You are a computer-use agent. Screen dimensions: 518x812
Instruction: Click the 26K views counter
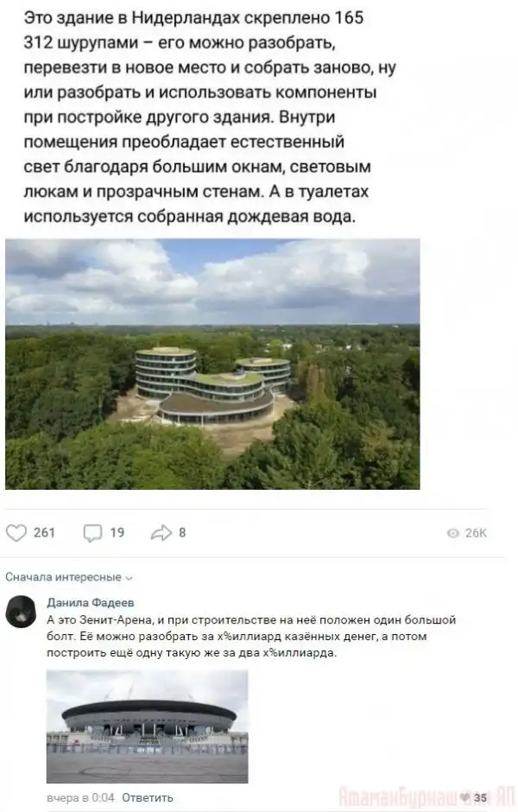pyautogui.click(x=476, y=533)
